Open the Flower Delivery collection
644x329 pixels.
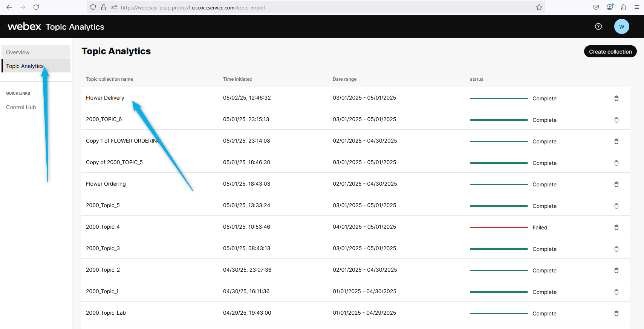coord(105,98)
